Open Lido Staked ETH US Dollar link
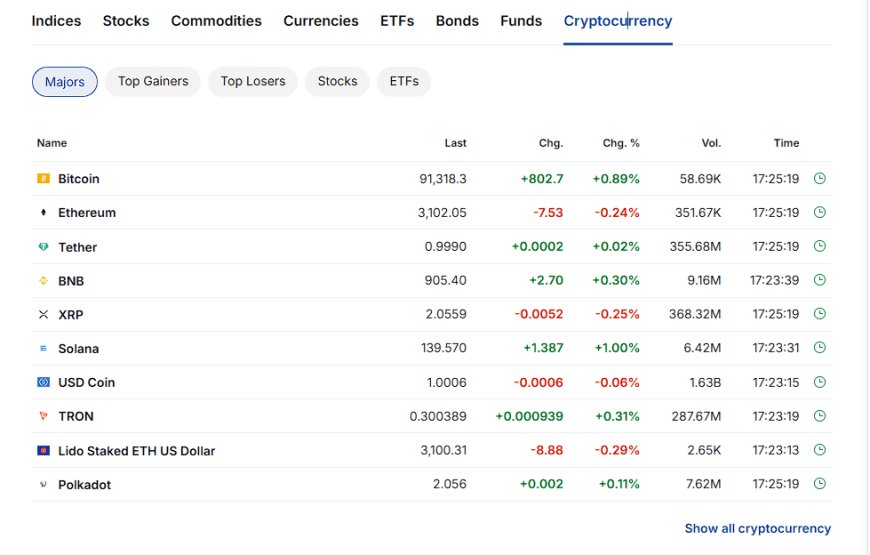This screenshot has height=555, width=870. [x=136, y=451]
